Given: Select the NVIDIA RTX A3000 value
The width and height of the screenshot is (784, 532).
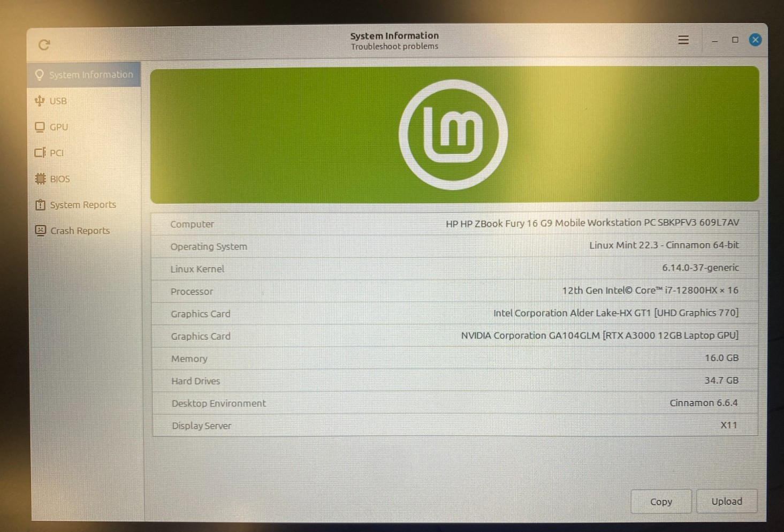Looking at the screenshot, I should tap(600, 335).
